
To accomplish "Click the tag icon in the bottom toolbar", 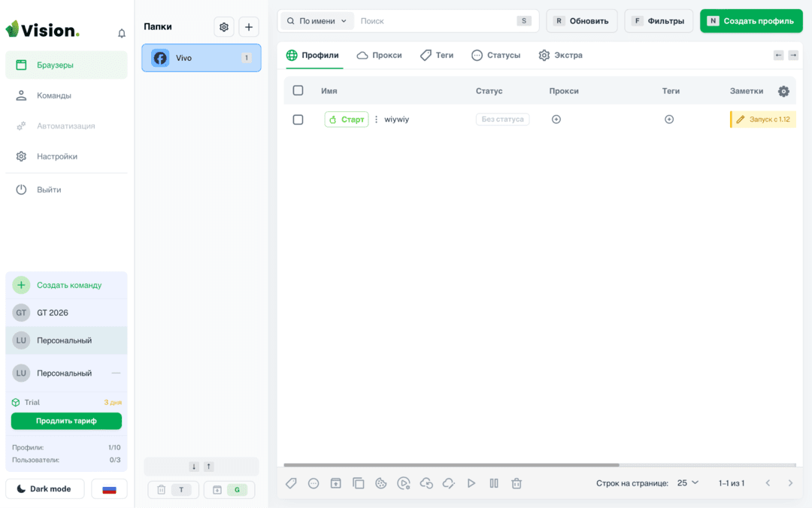I will point(291,483).
